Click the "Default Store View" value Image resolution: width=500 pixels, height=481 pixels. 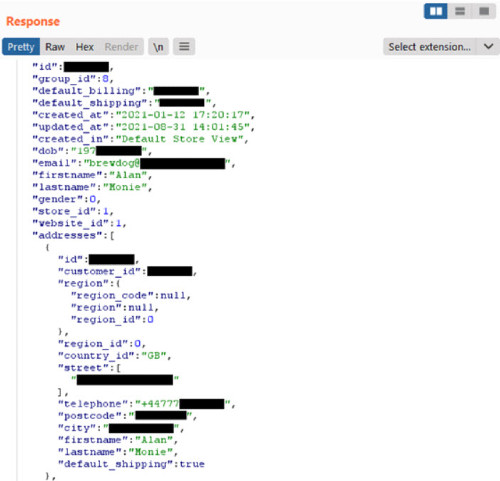pos(180,139)
